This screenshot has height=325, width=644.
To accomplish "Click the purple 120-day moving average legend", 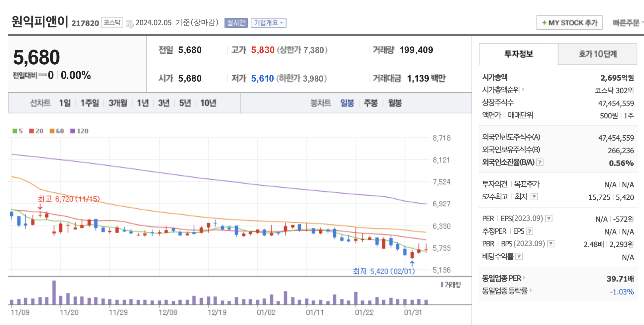I will pyautogui.click(x=79, y=131).
